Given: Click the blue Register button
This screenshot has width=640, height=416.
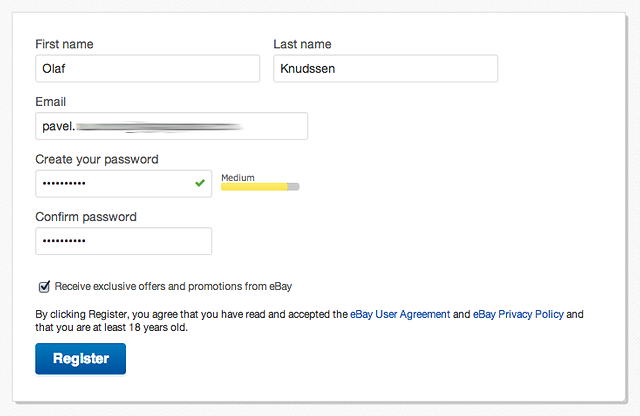Looking at the screenshot, I should point(80,358).
